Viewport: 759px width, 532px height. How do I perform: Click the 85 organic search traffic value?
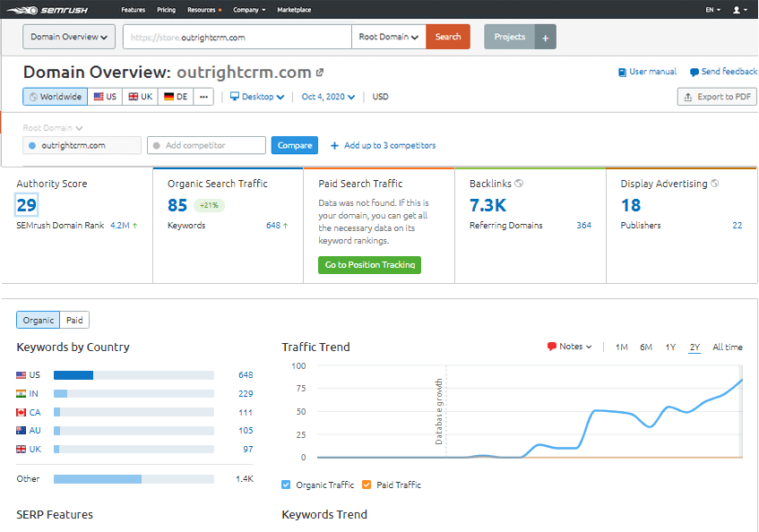[x=177, y=206]
